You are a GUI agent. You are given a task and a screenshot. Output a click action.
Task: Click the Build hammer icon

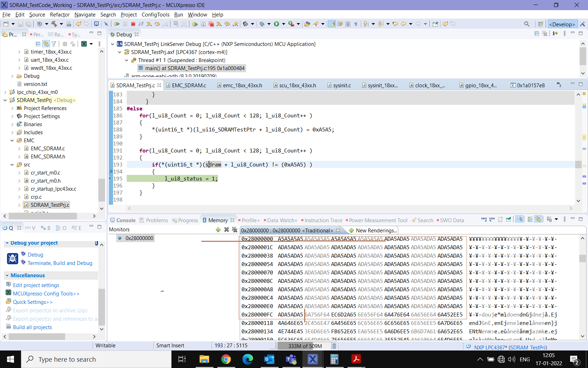[54, 24]
